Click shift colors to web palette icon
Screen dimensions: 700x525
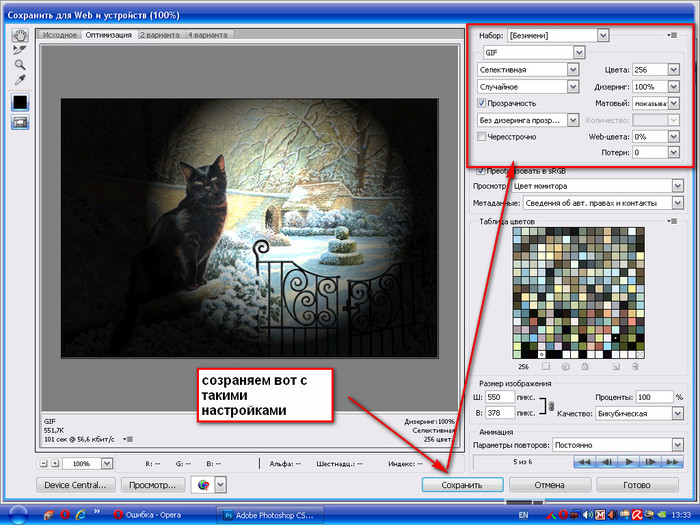pos(566,367)
